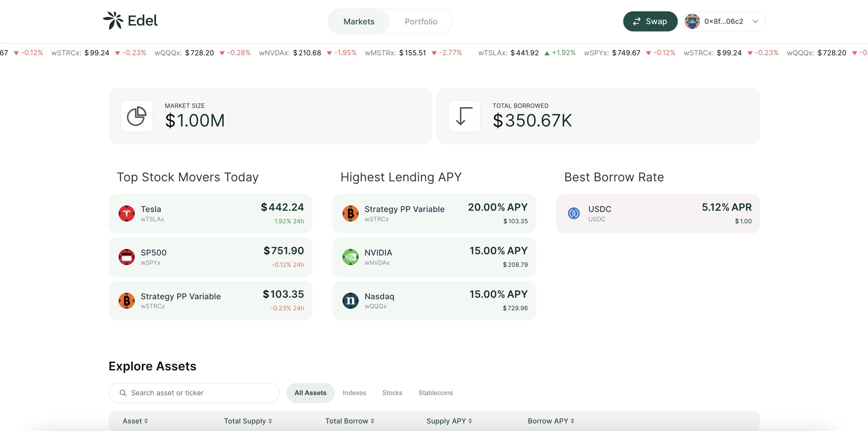Click the Nasdaq logo icon

(x=350, y=300)
